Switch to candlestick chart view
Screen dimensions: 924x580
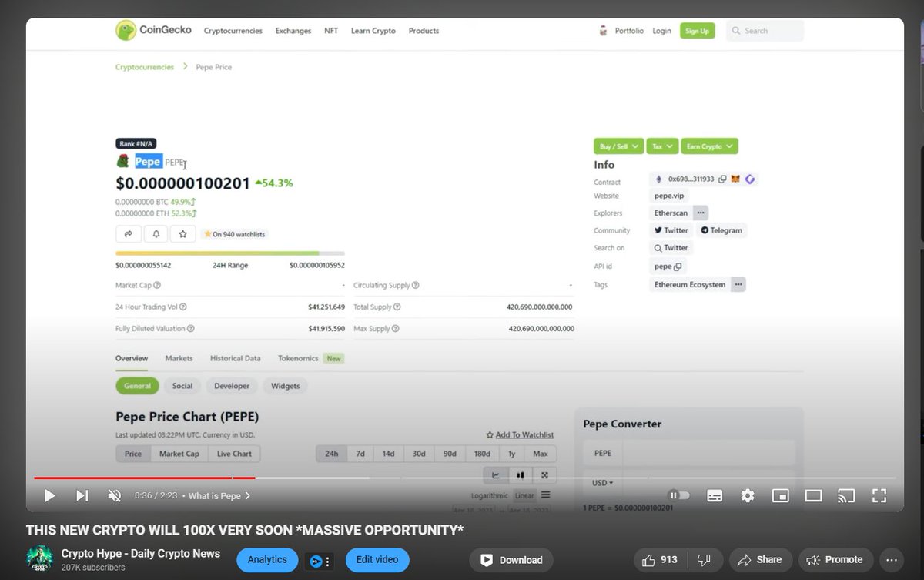(x=521, y=475)
